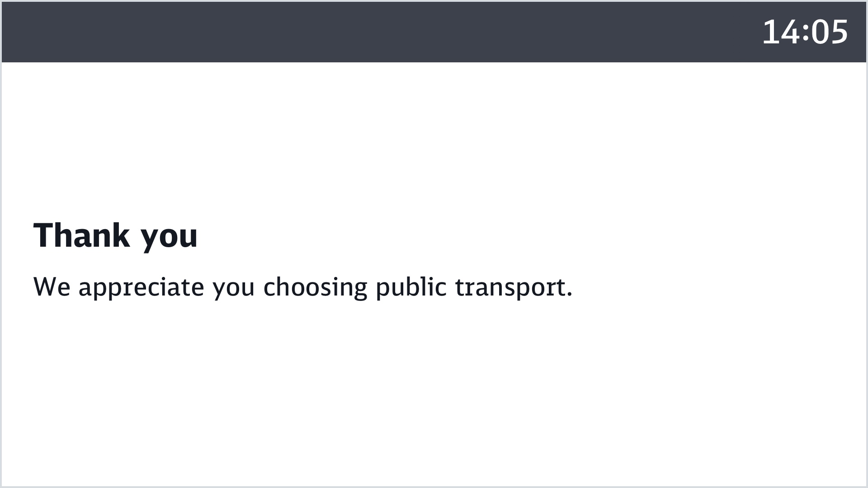Click the minute digits "05" in the clock
The width and height of the screenshot is (868, 488).
829,32
